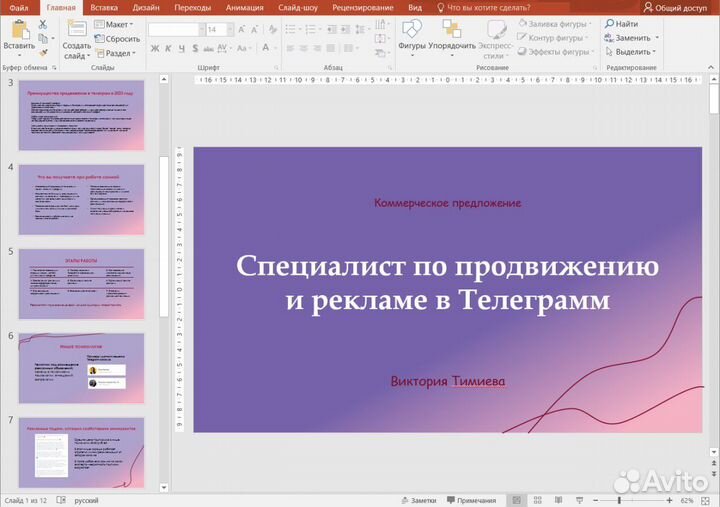
Task: Align text left in paragraph group
Action: click(290, 48)
